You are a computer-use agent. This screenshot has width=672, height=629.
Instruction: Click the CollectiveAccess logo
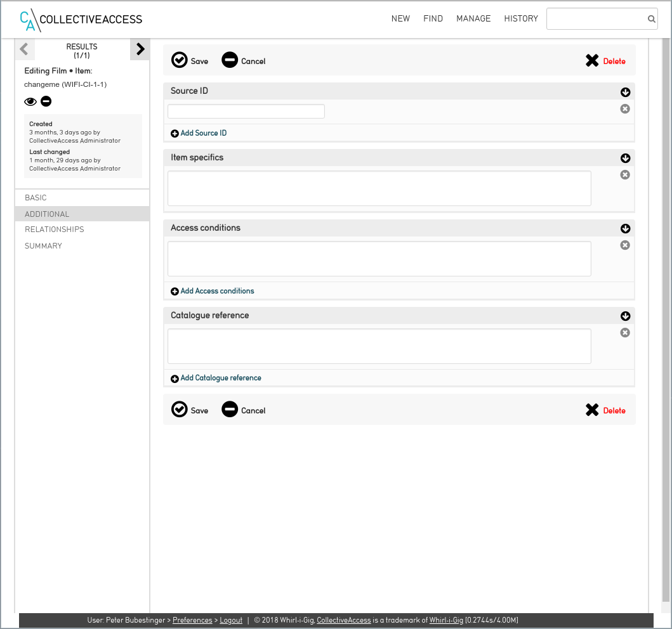tap(81, 20)
